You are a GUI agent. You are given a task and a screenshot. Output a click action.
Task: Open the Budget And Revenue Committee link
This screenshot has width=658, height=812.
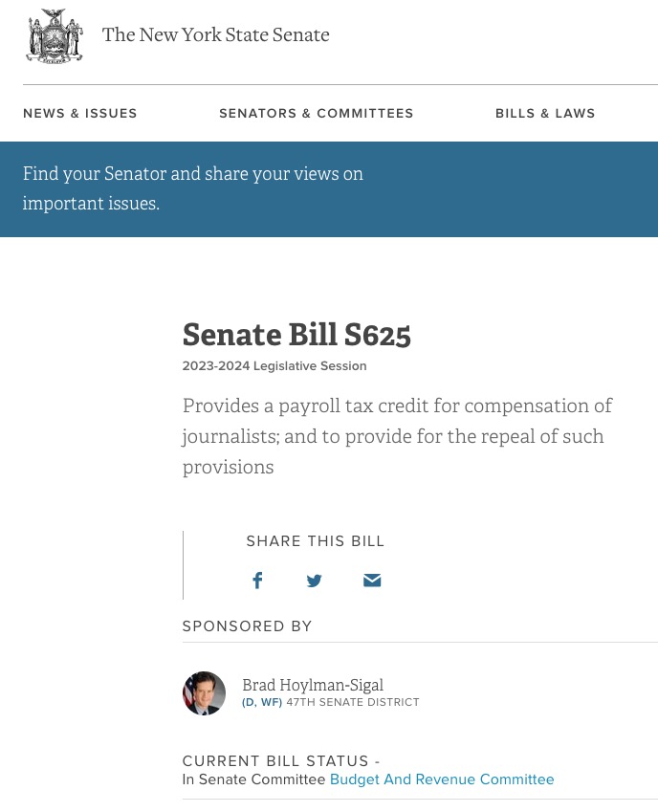(x=442, y=779)
